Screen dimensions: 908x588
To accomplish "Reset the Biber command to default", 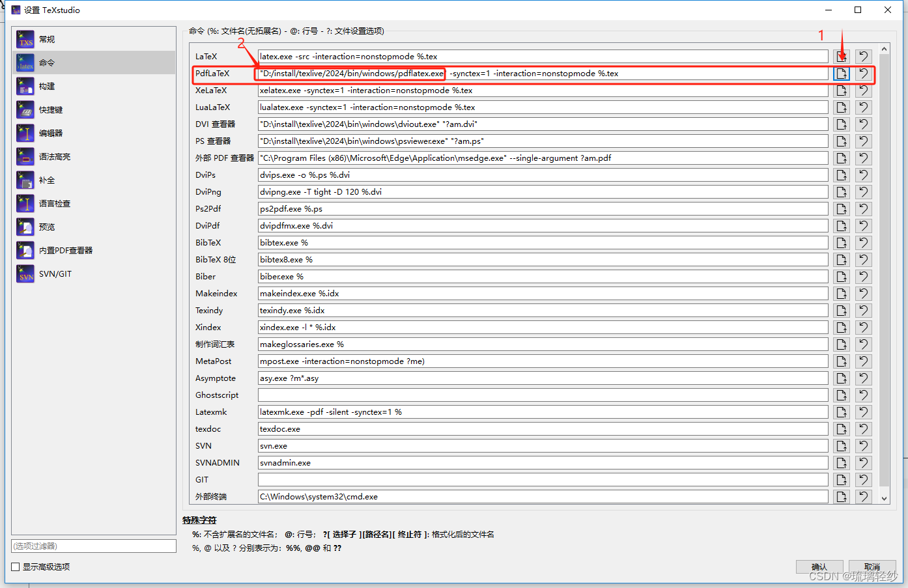I will tap(864, 277).
